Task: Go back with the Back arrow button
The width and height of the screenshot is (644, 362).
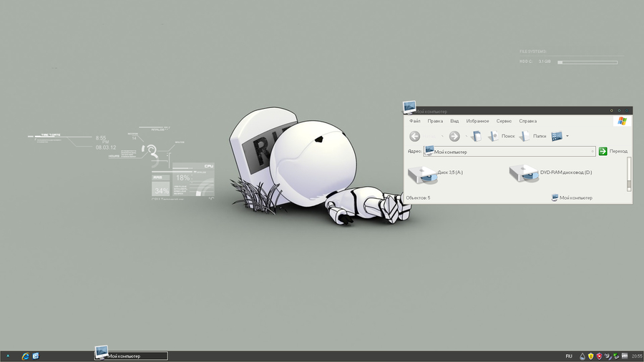Action: (415, 136)
